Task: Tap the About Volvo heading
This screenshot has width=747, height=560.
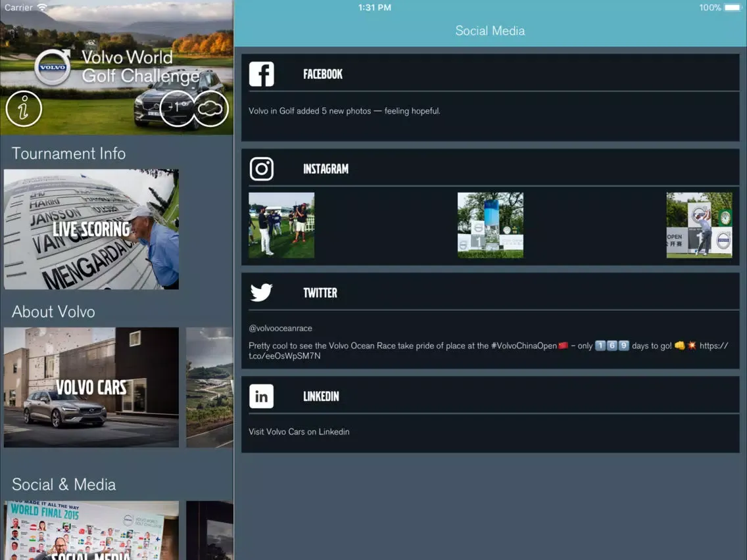Action: click(53, 312)
